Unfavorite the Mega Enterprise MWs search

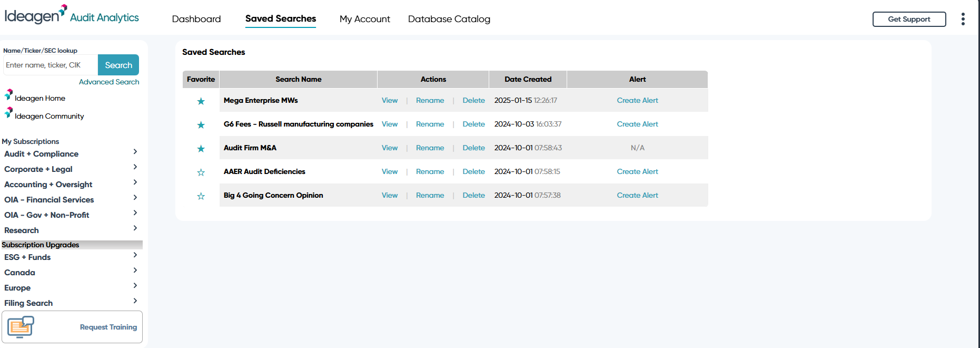[201, 101]
